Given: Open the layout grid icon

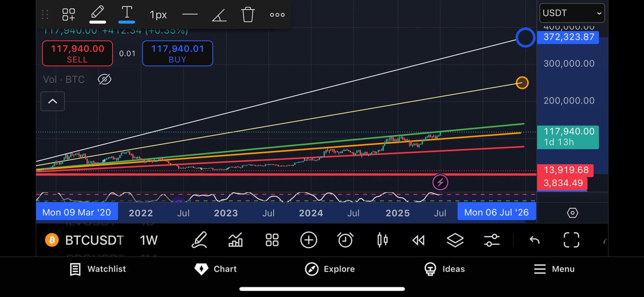Looking at the screenshot, I should (272, 240).
